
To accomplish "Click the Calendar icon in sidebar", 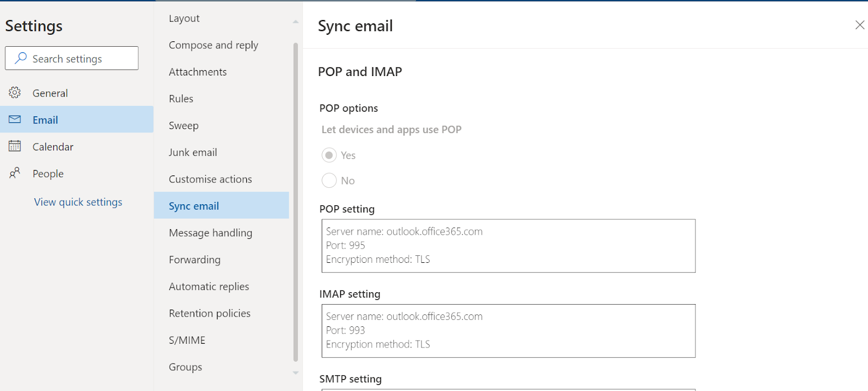I will pyautogui.click(x=15, y=146).
